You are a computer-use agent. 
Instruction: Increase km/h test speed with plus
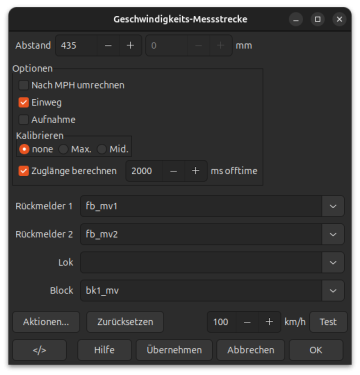(269, 322)
